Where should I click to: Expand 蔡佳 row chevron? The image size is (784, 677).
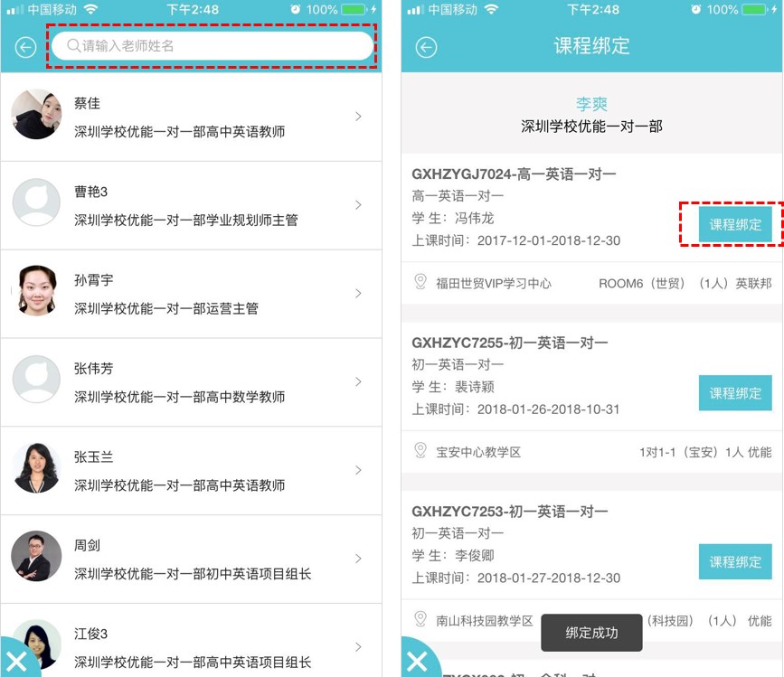(359, 117)
